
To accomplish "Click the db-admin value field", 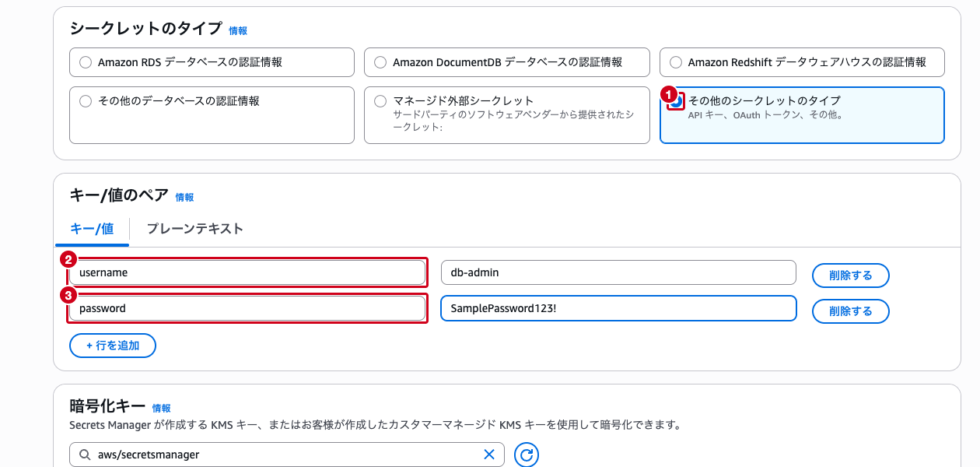I will (618, 272).
